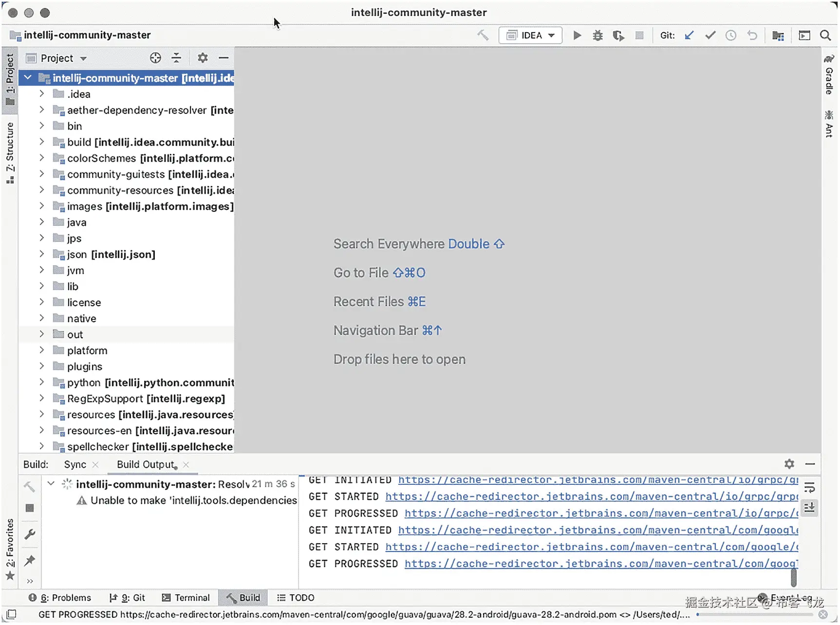840x625 pixels.
Task: Open the Project view selector dropdown
Action: pyautogui.click(x=56, y=58)
